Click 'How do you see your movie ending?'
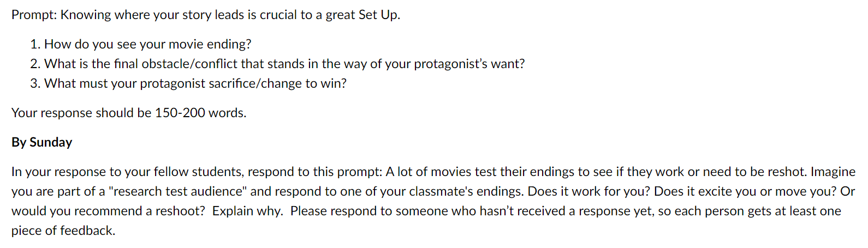Image resolution: width=868 pixels, height=248 pixels. [x=148, y=44]
